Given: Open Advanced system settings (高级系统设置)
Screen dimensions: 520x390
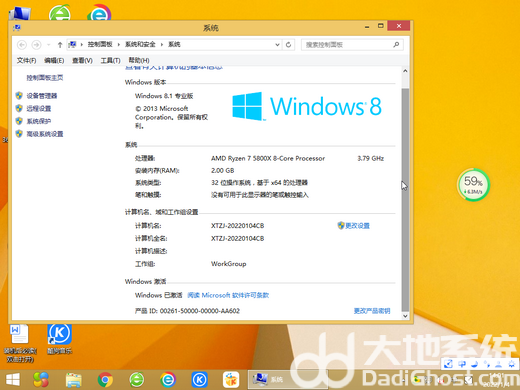Looking at the screenshot, I should (45, 134).
